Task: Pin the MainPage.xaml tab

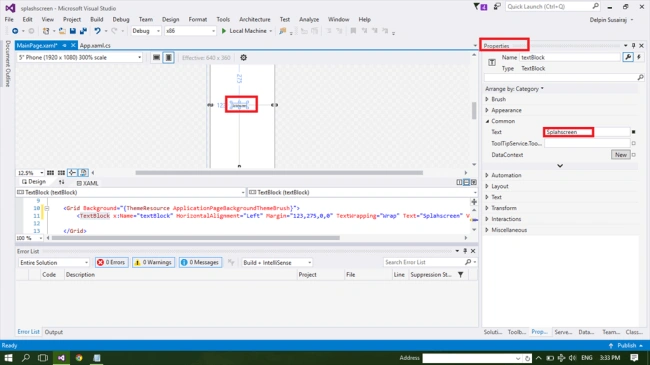Action: 64,45
